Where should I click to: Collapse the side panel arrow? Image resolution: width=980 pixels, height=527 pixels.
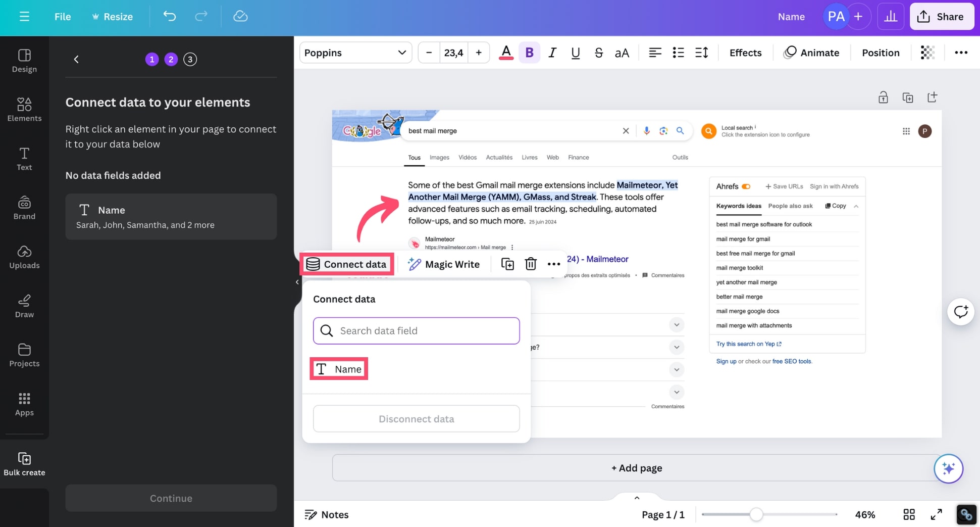pos(297,282)
